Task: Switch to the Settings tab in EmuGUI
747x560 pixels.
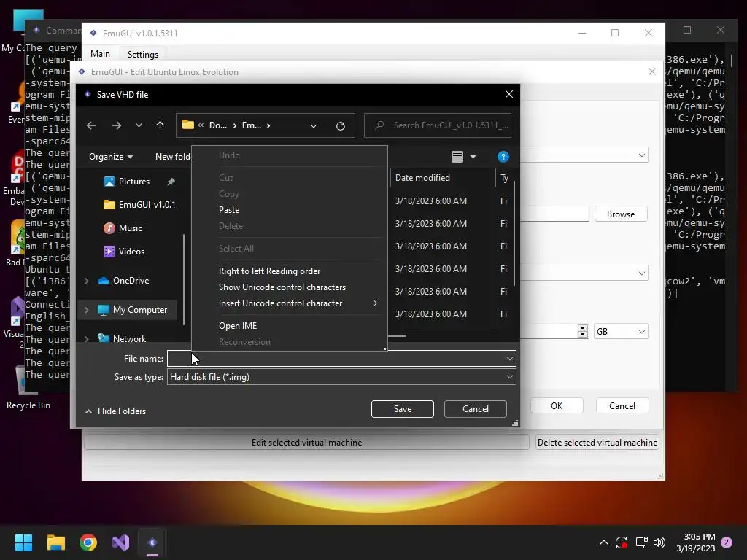Action: pos(143,54)
